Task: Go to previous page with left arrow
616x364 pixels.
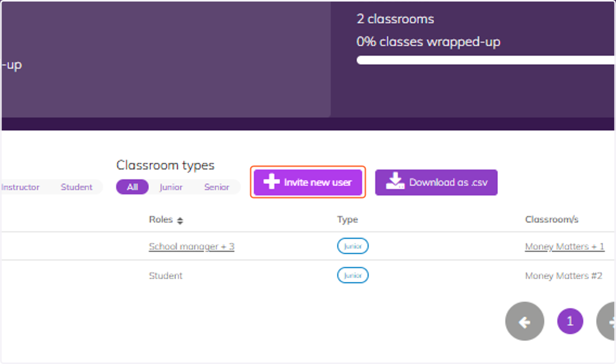Action: coord(524,322)
